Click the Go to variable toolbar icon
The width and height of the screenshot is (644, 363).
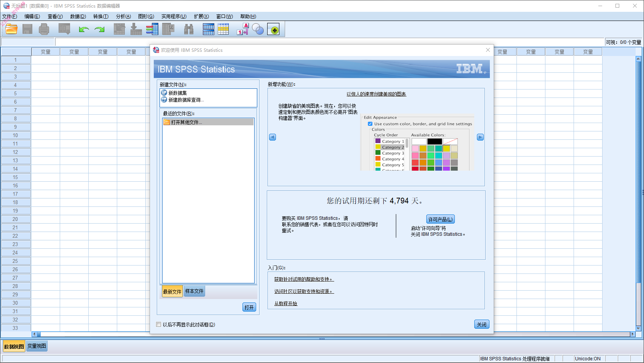(x=136, y=29)
